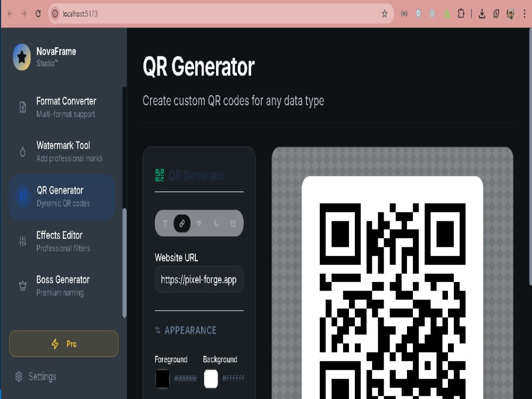Click the #000000 foreground hex value
The image size is (532, 399).
pyautogui.click(x=185, y=378)
